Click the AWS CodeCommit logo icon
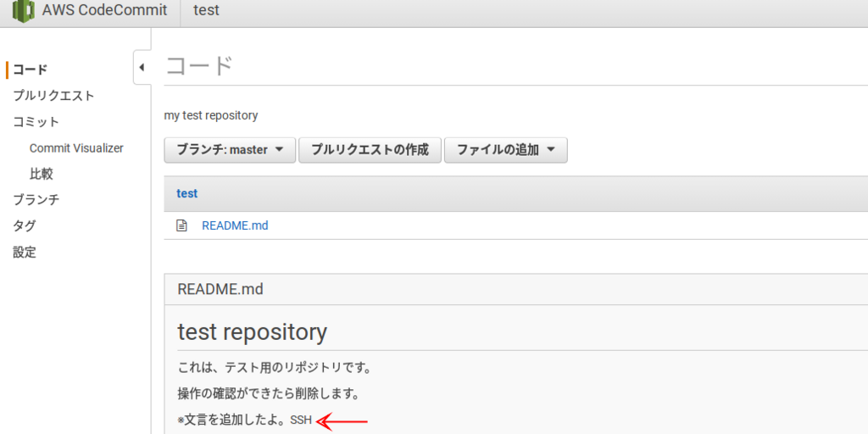This screenshot has width=868, height=434. (23, 10)
